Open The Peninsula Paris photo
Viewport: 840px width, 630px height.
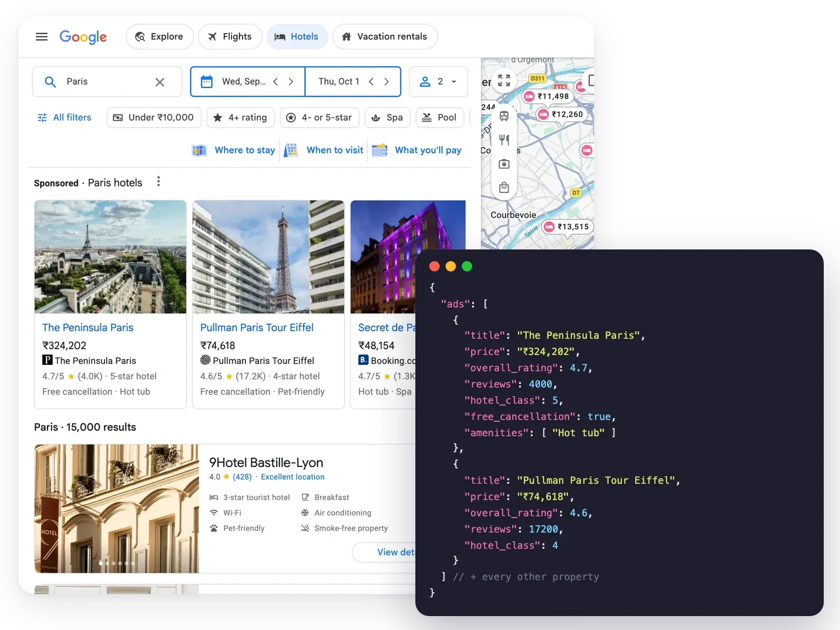[x=110, y=257]
